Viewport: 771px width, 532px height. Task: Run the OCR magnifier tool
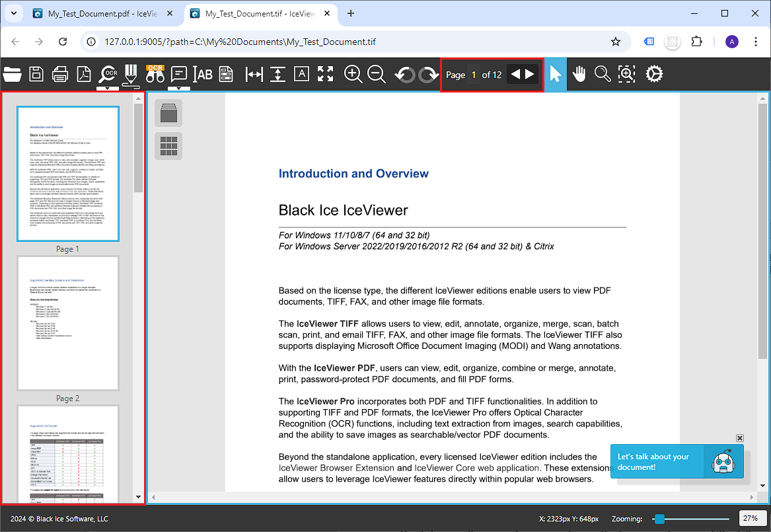click(108, 74)
